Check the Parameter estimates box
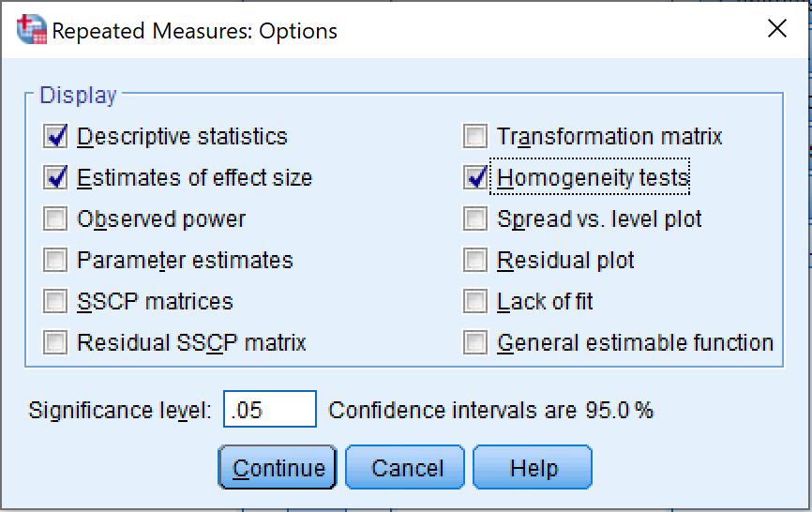 [x=56, y=261]
